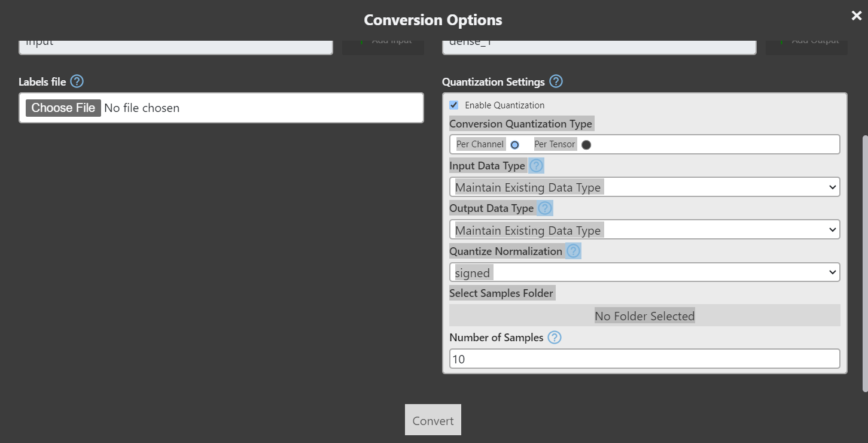Open the Input Data Type help tooltip
This screenshot has height=443, width=868.
tap(536, 165)
